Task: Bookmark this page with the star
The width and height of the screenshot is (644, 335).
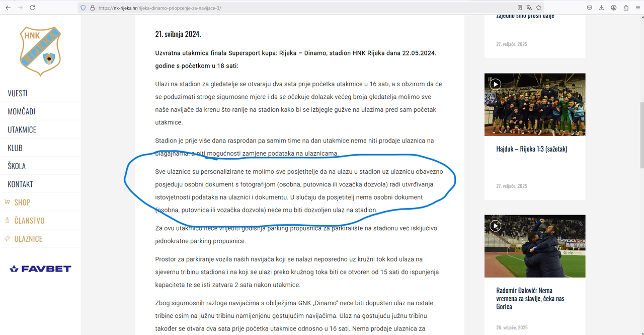Action: [538, 8]
